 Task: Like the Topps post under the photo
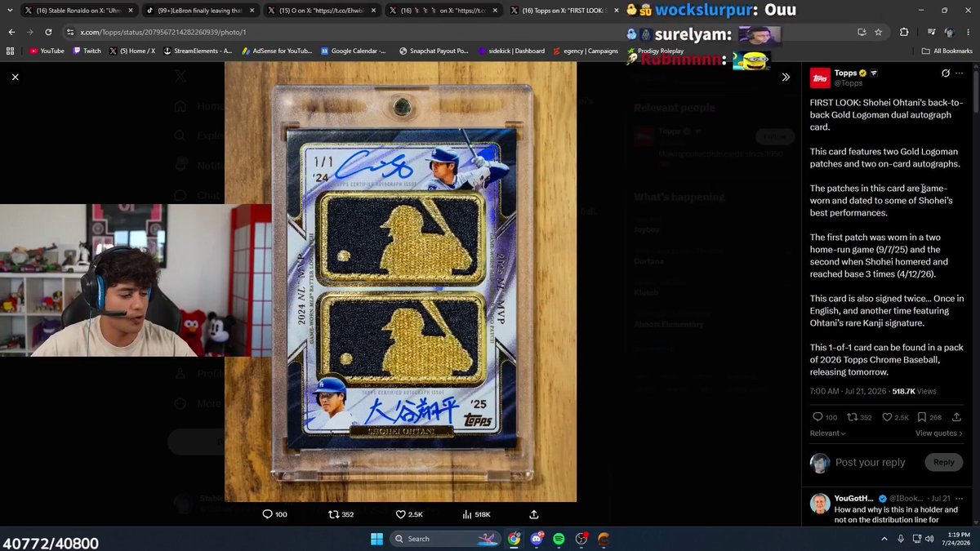click(x=409, y=514)
